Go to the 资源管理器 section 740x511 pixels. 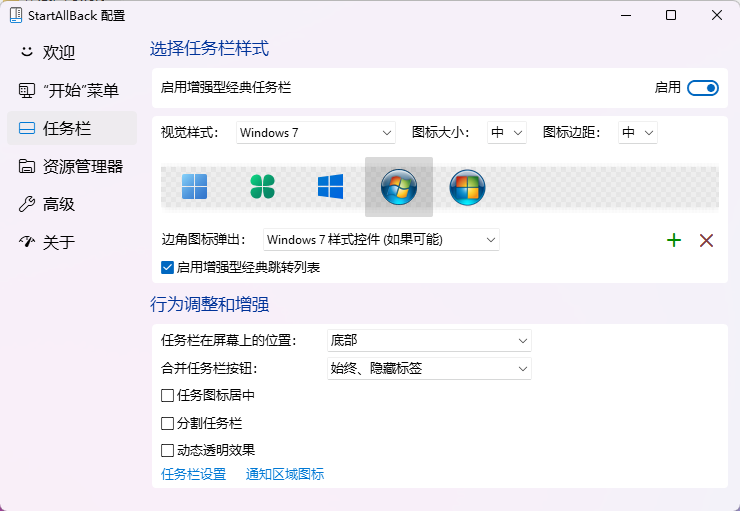(72, 166)
